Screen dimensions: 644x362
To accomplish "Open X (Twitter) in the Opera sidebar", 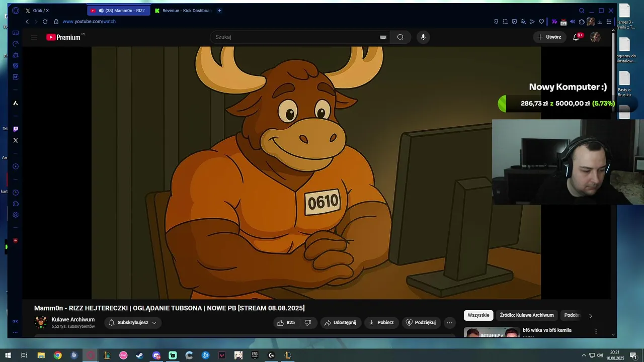I will pyautogui.click(x=16, y=140).
